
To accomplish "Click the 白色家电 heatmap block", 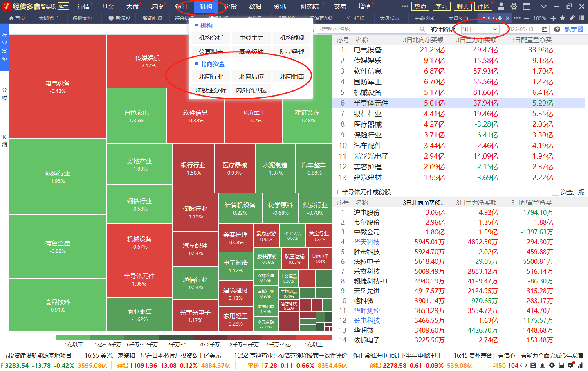I will tap(137, 116).
